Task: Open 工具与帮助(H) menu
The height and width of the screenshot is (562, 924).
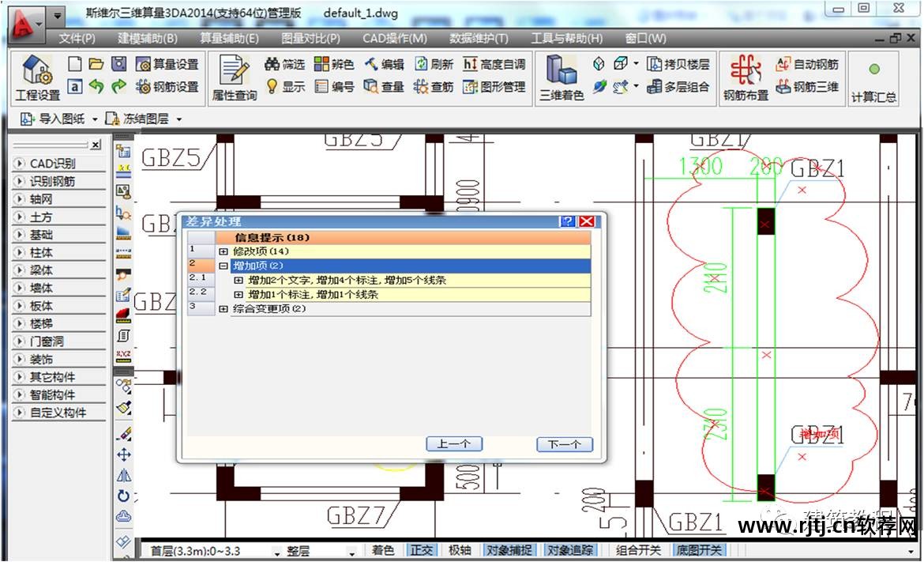Action: [566, 38]
